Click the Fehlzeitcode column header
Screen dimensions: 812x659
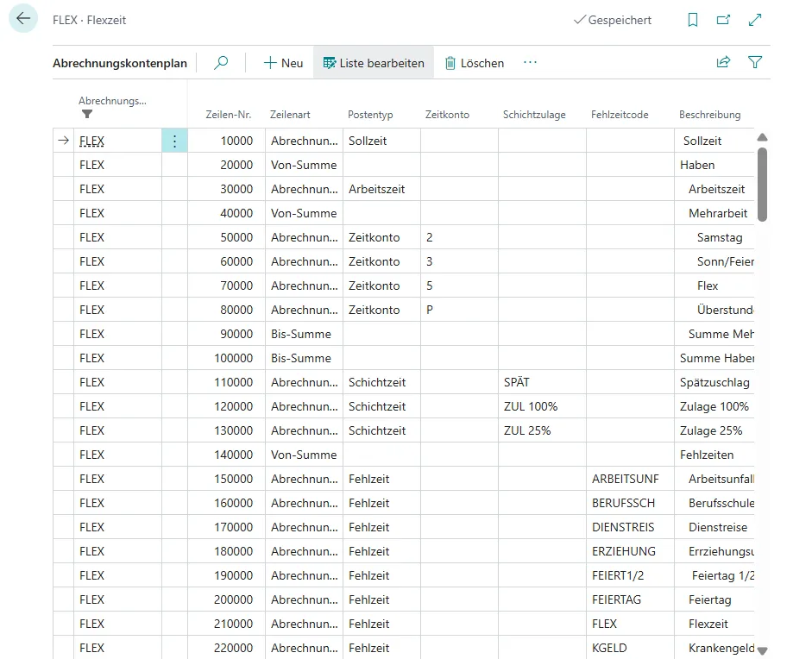coord(620,115)
